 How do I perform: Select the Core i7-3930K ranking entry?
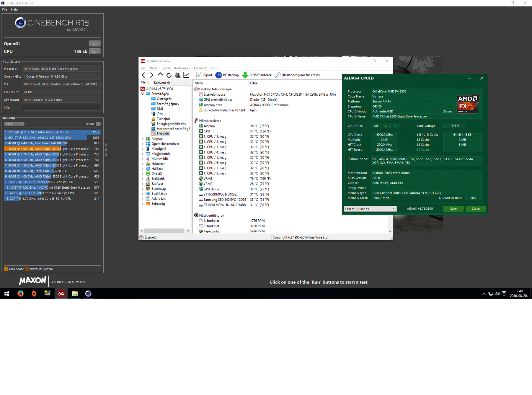[52, 138]
